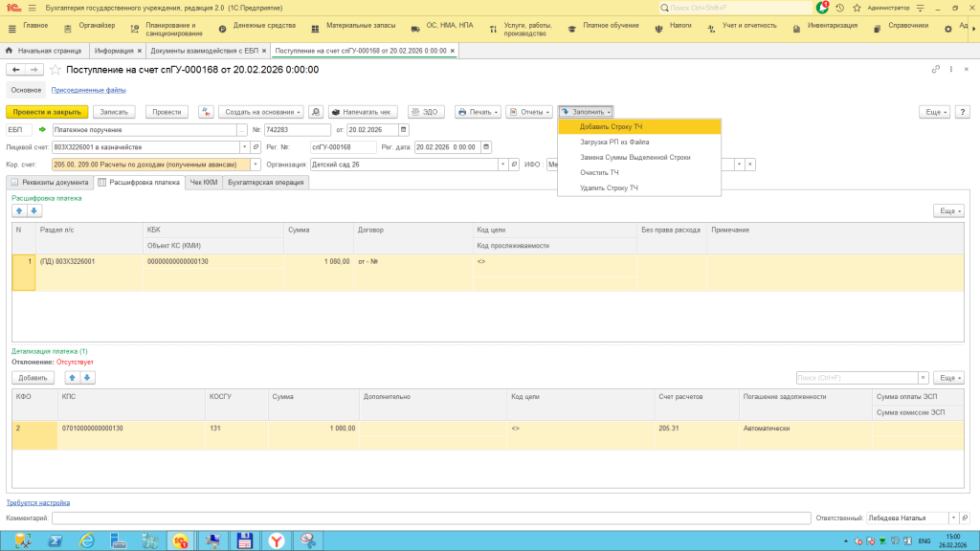Click the notifications bell icon
The width and height of the screenshot is (980, 551).
pos(822,8)
